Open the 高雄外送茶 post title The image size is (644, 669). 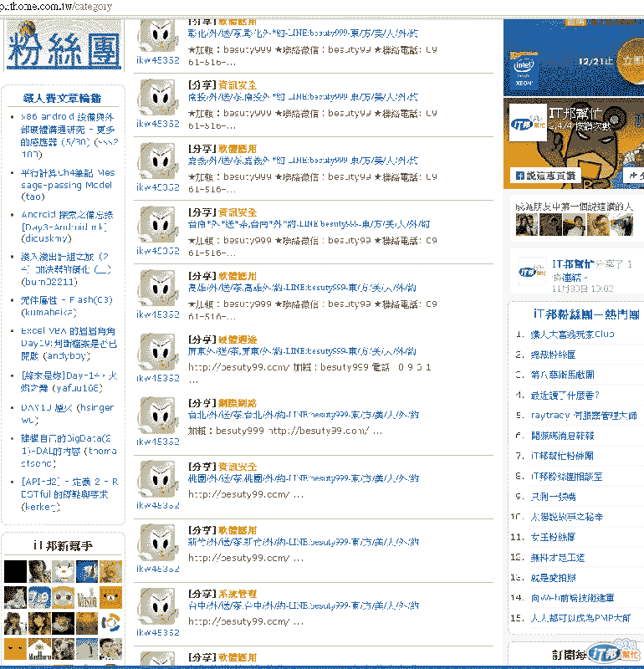(302, 288)
